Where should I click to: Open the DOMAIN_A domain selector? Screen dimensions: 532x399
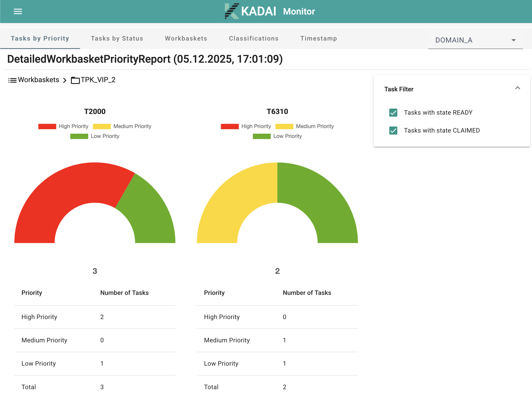[x=454, y=40]
